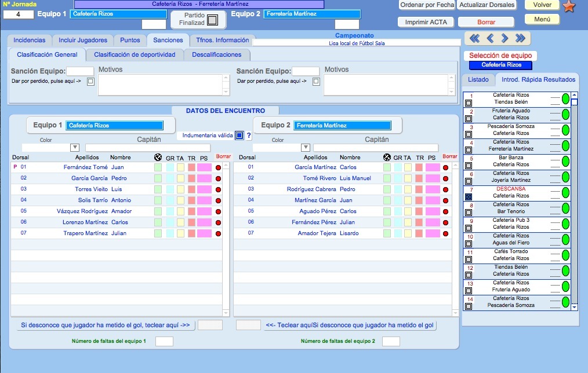This screenshot has height=373, width=588.
Task: Jump to last record double-right arrow
Action: [x=520, y=38]
